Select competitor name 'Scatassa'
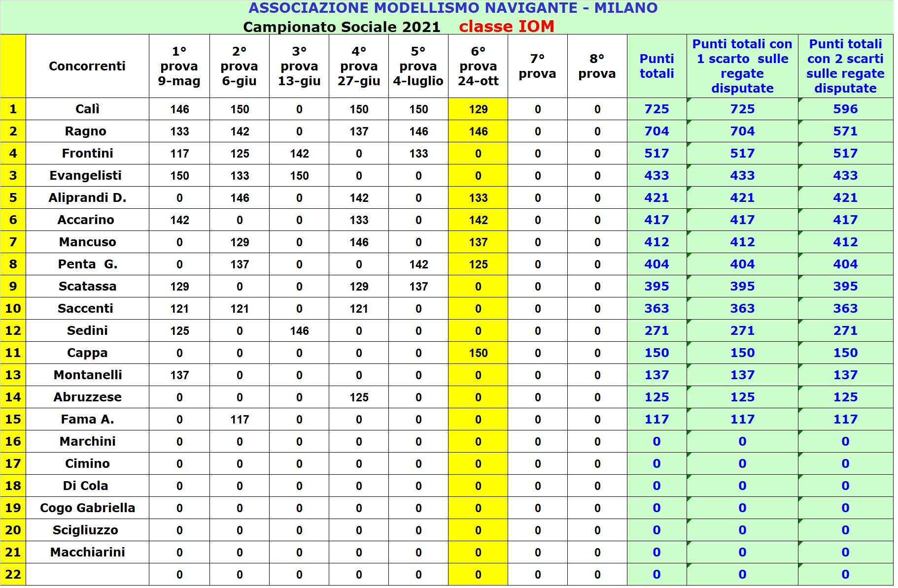This screenshot has width=898, height=588. [87, 286]
